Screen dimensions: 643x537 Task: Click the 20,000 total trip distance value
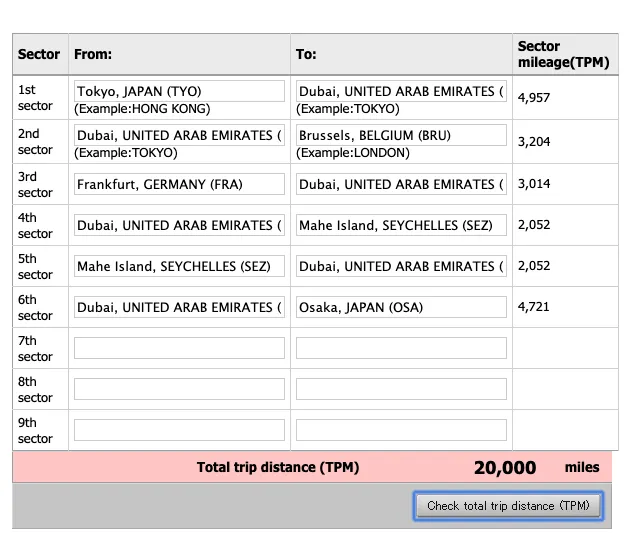tap(505, 467)
